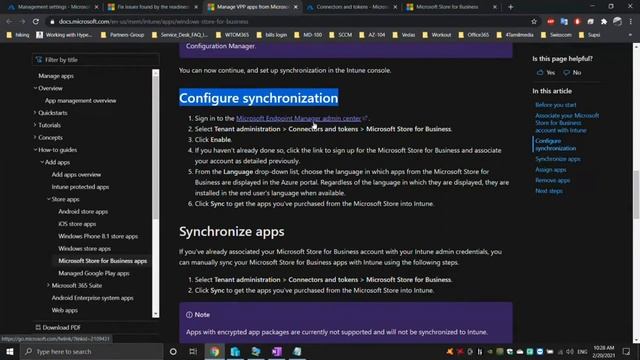Open Cortana circle on taskbar
The width and height of the screenshot is (640, 360).
point(173,351)
